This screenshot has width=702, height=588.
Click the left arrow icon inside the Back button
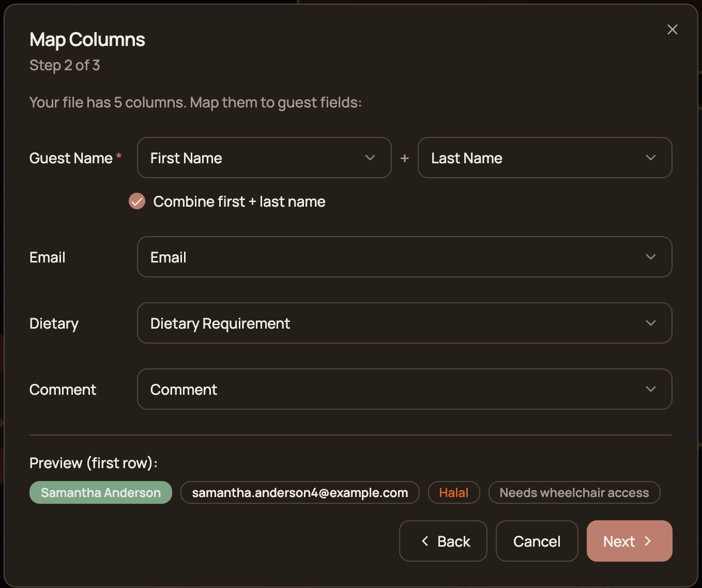(424, 541)
